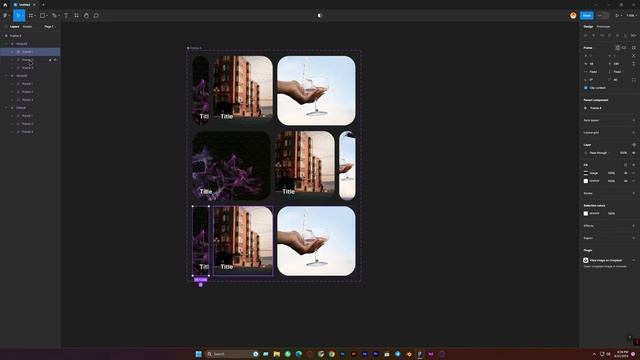Hide the FFFFFF fill with eye icon
This screenshot has height=360, width=640.
(626, 181)
